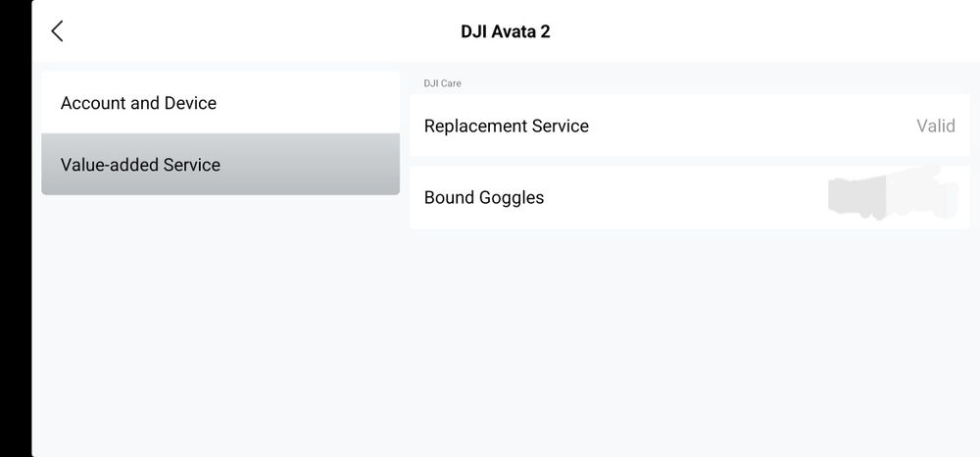Click the DJI Avata 2 page title
The height and width of the screenshot is (457, 980).
pos(506,31)
